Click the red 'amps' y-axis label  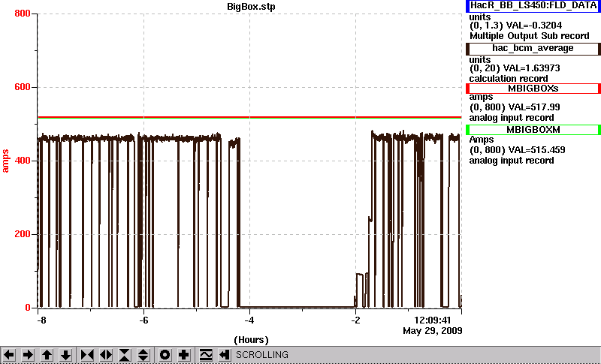click(5, 161)
